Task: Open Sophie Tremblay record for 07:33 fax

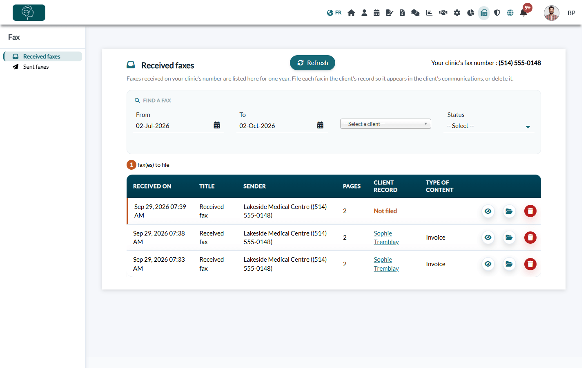Action: pos(386,264)
